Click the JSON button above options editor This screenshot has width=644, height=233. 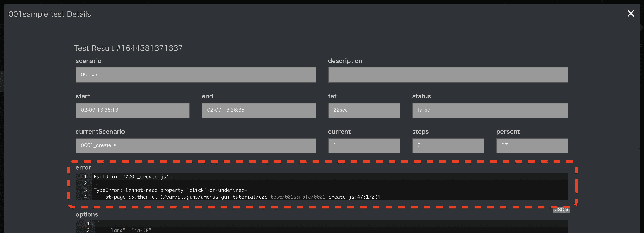(x=561, y=210)
